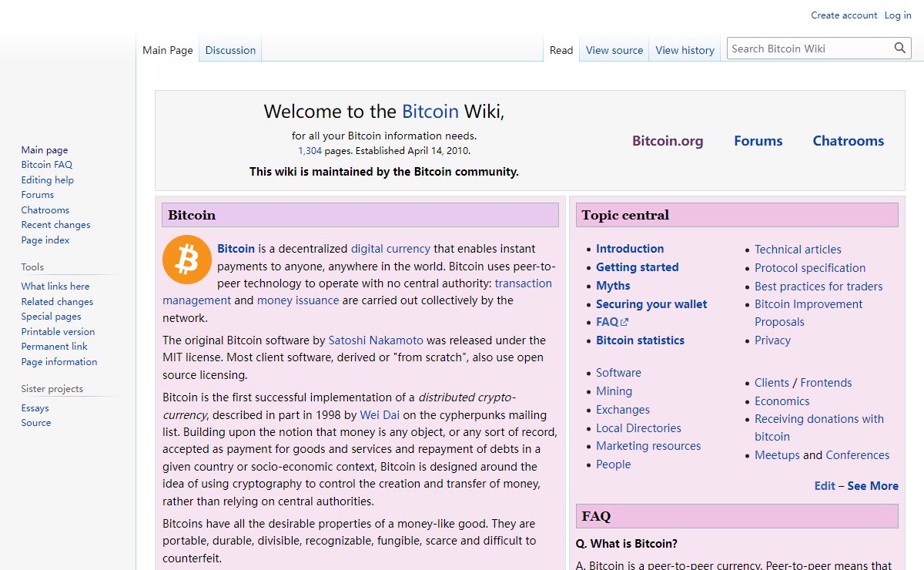Open the Wei Dai link
The height and width of the screenshot is (570, 924).
[x=380, y=415]
